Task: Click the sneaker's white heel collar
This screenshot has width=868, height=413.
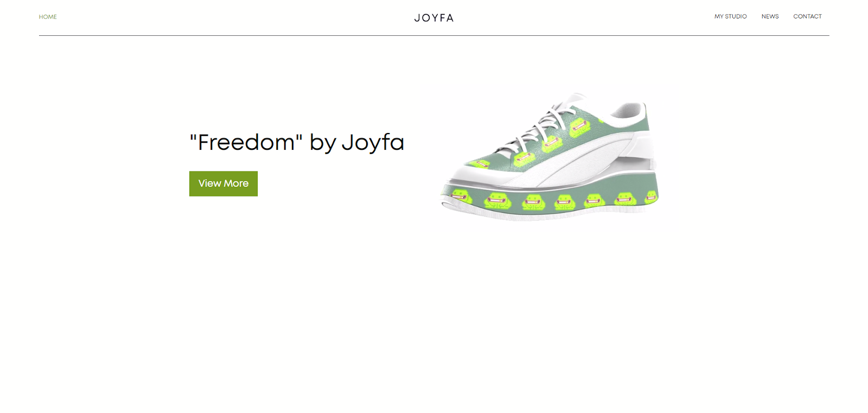Action: [x=629, y=112]
